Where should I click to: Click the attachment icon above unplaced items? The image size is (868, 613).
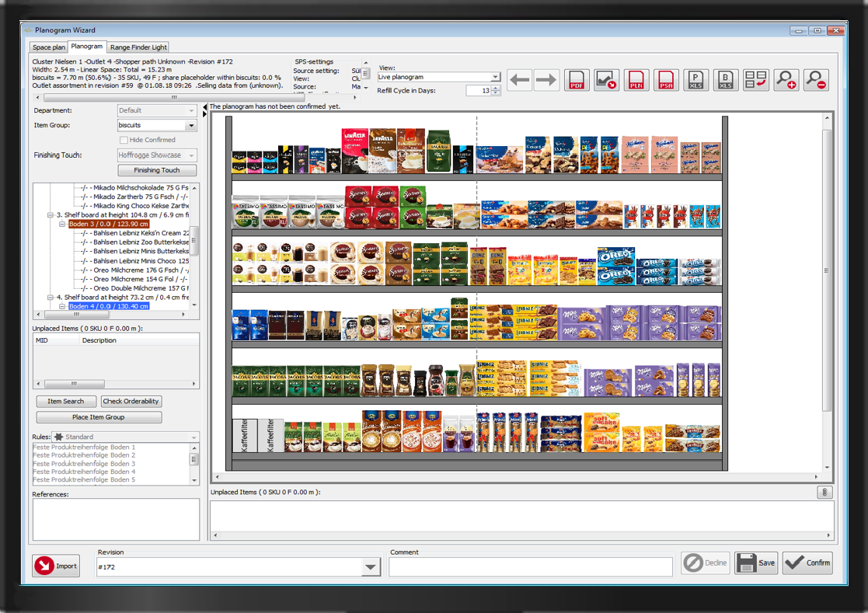[824, 493]
